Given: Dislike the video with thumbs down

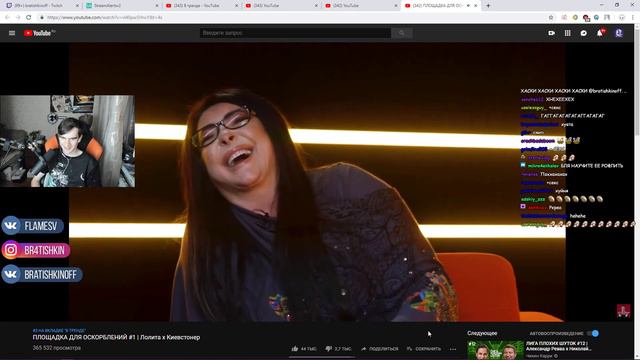Looking at the screenshot, I should click(338, 349).
